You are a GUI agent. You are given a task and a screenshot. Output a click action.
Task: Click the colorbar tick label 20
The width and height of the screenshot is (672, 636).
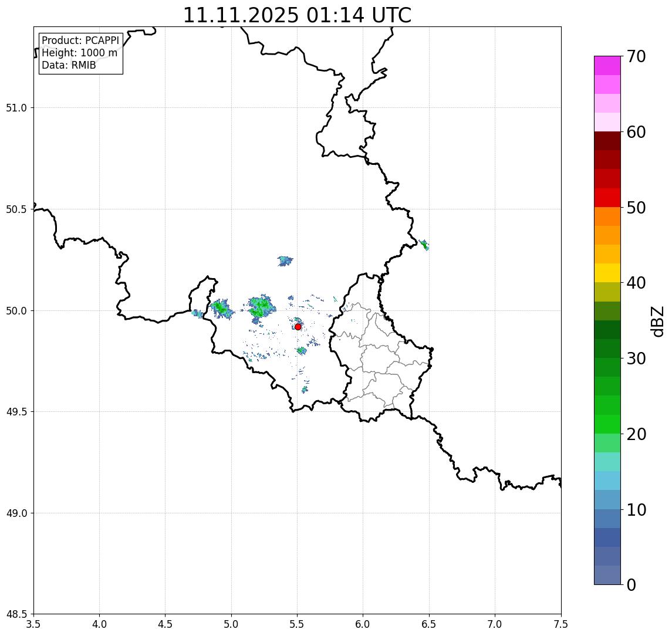tap(636, 434)
